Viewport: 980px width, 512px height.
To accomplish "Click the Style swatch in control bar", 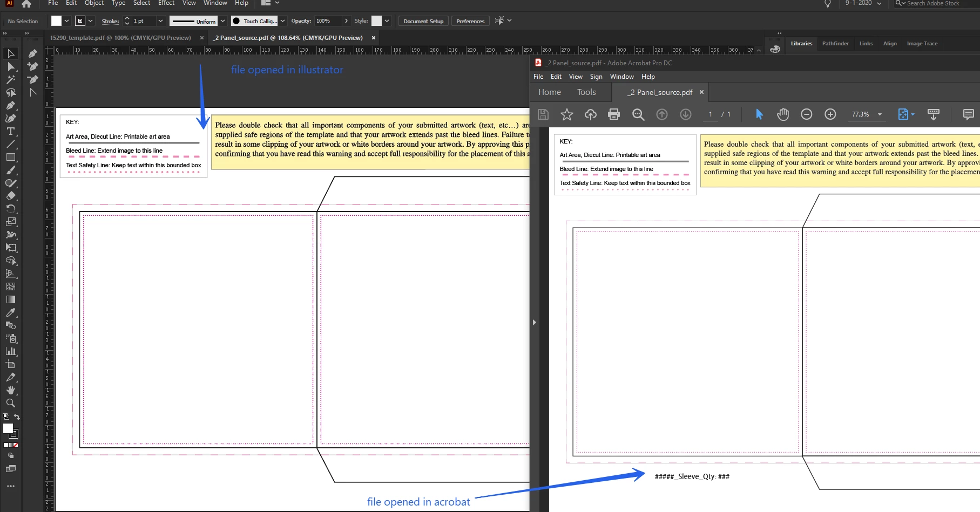I will 377,21.
